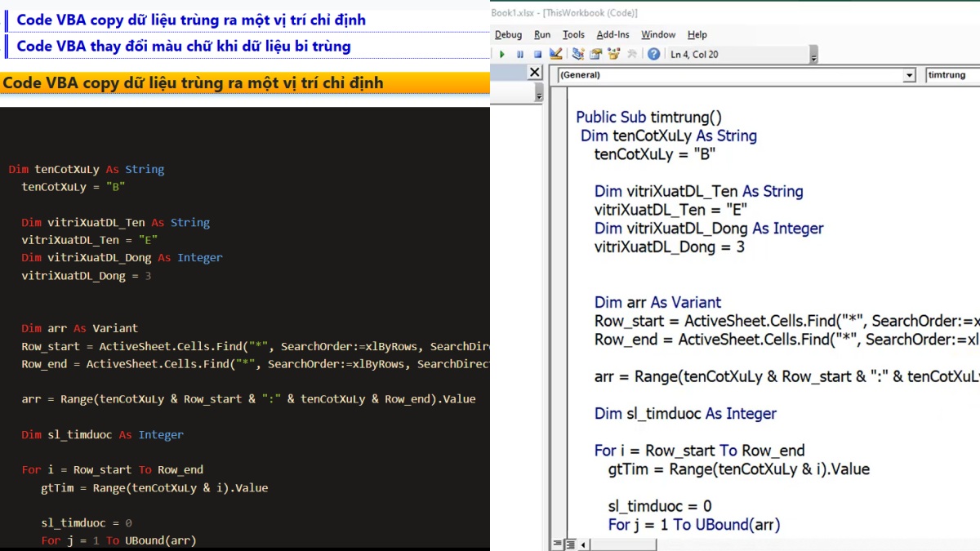
Task: Click 'Dim arr As Variant' in VBA editor
Action: (657, 302)
